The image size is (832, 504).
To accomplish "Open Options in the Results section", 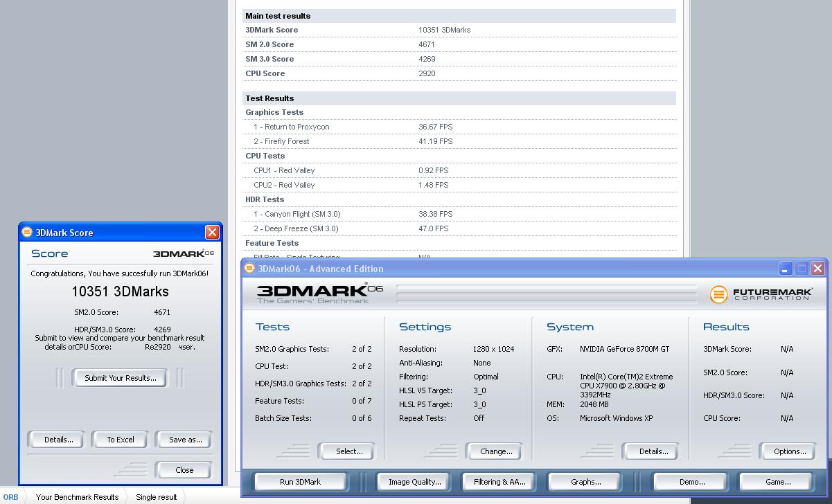I will coord(790,451).
